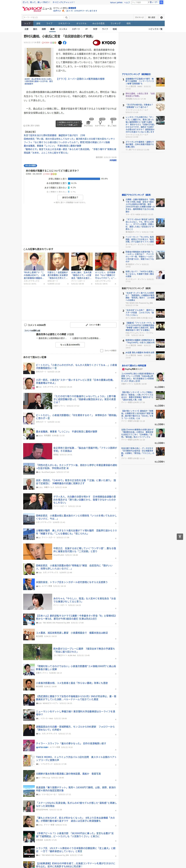Open マイページ link
This screenshot has width=186, height=868.
139,18
